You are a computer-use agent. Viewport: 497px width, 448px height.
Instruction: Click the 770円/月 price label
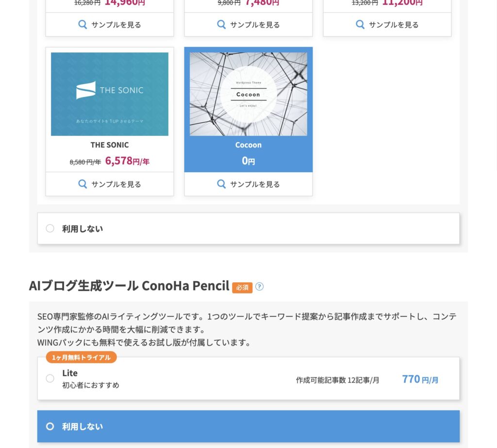click(x=419, y=379)
